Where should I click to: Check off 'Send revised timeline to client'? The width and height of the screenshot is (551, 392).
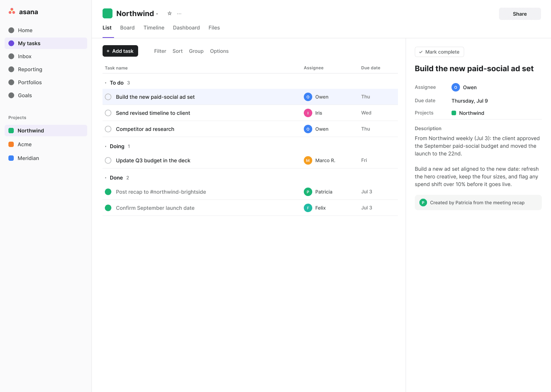click(x=108, y=113)
